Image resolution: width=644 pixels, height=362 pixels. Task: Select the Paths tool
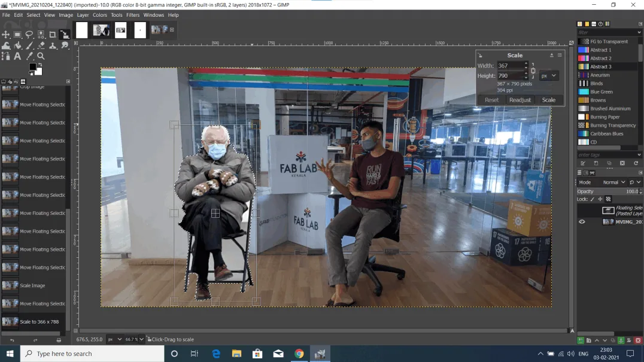click(6, 56)
